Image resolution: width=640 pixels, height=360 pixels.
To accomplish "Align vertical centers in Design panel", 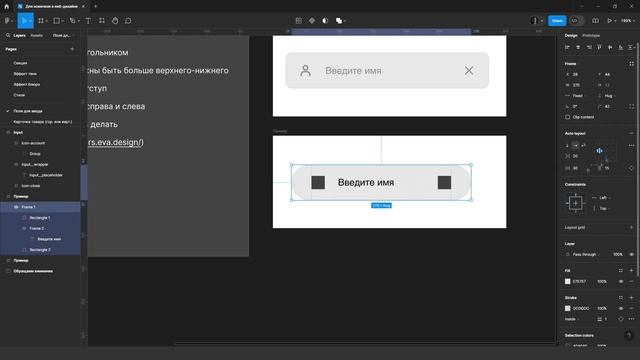I will point(610,47).
